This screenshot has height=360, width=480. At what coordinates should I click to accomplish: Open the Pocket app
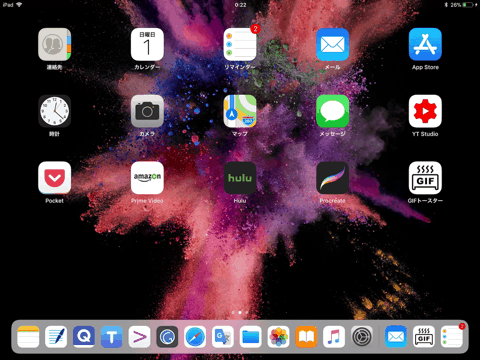click(x=54, y=178)
